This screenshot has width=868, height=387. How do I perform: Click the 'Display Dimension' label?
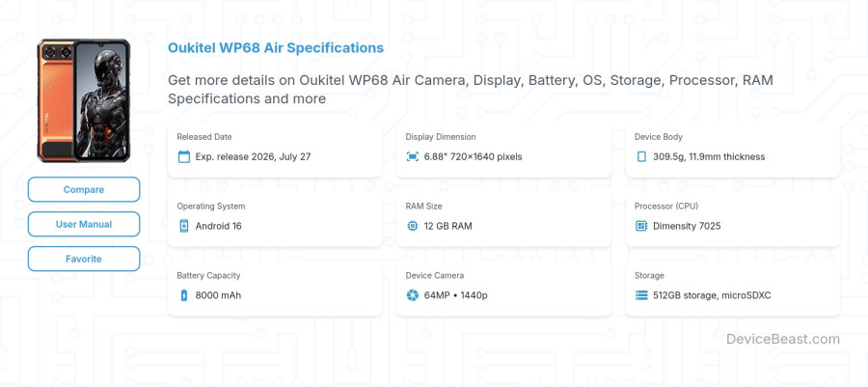(x=441, y=137)
